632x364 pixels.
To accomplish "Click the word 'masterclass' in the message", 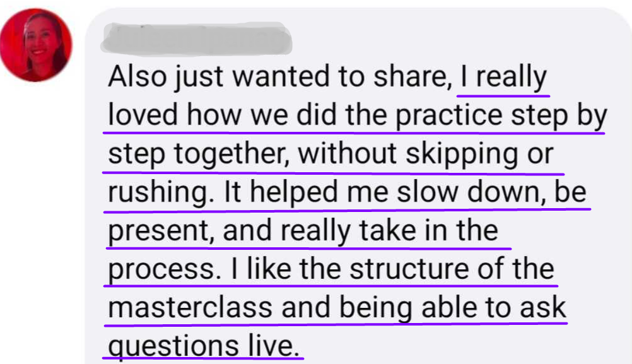I will pyautogui.click(x=190, y=307).
